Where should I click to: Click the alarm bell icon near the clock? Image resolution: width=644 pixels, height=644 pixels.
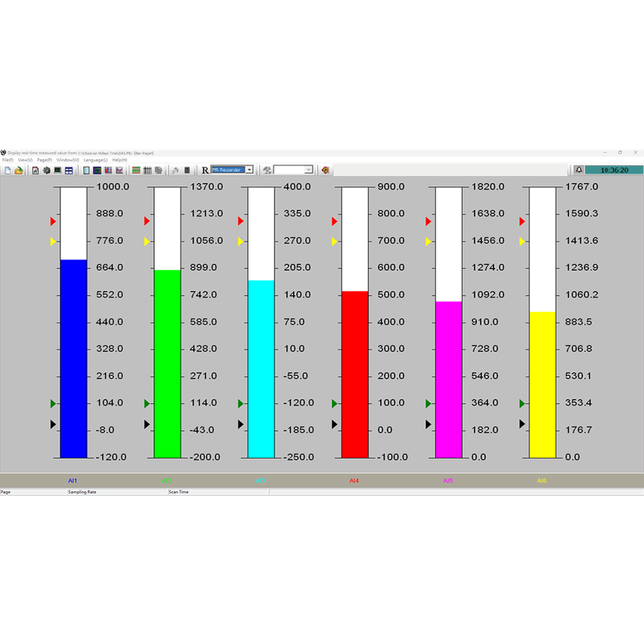tap(578, 169)
